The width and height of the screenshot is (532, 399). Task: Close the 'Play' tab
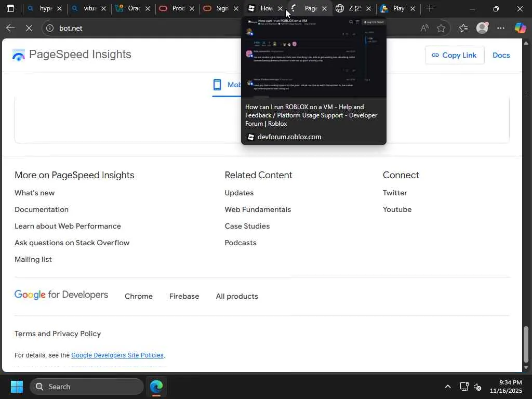413,8
